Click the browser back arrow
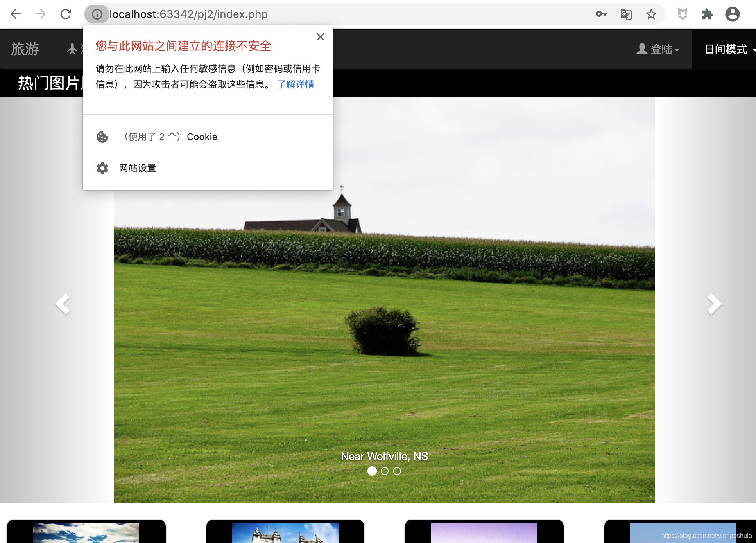This screenshot has width=756, height=543. 16,14
